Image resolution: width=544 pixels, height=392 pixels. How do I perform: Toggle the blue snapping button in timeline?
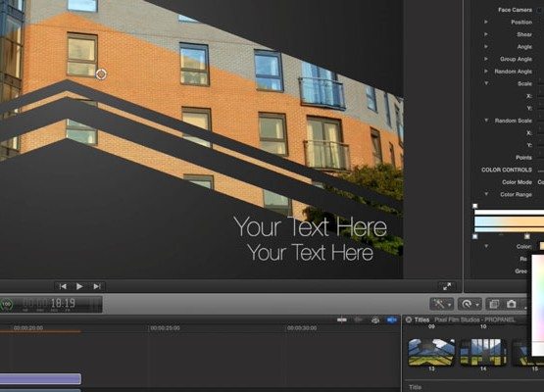click(x=392, y=319)
